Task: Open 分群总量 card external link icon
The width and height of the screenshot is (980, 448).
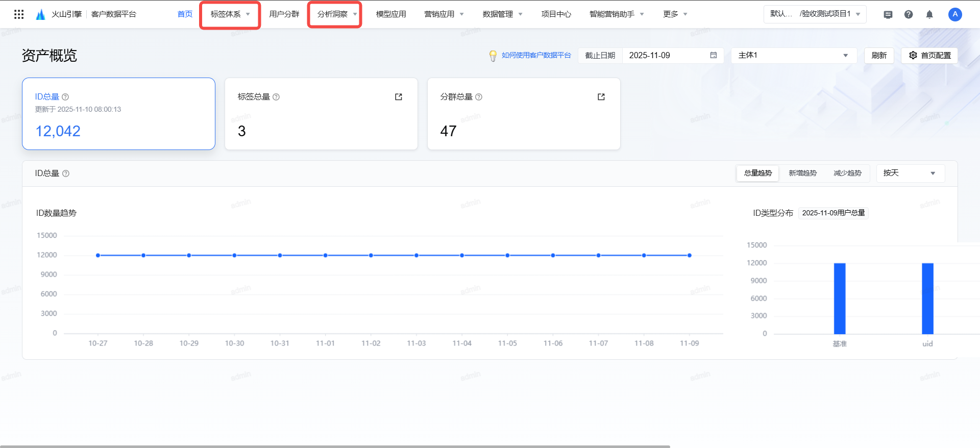Action: click(601, 97)
